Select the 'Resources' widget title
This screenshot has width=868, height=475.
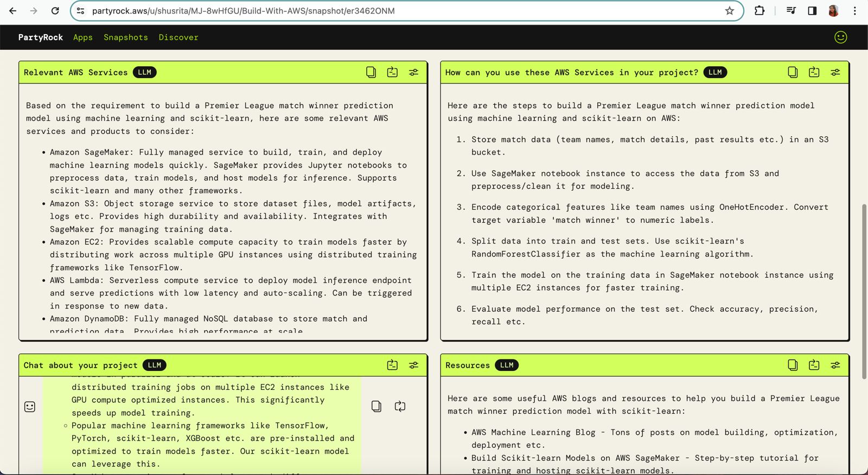pos(468,365)
